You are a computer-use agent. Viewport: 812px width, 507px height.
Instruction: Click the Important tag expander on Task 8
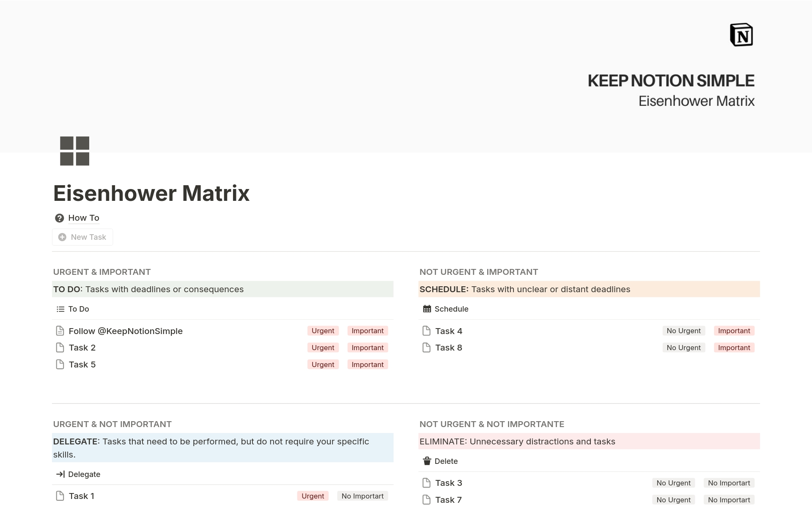[x=734, y=348]
